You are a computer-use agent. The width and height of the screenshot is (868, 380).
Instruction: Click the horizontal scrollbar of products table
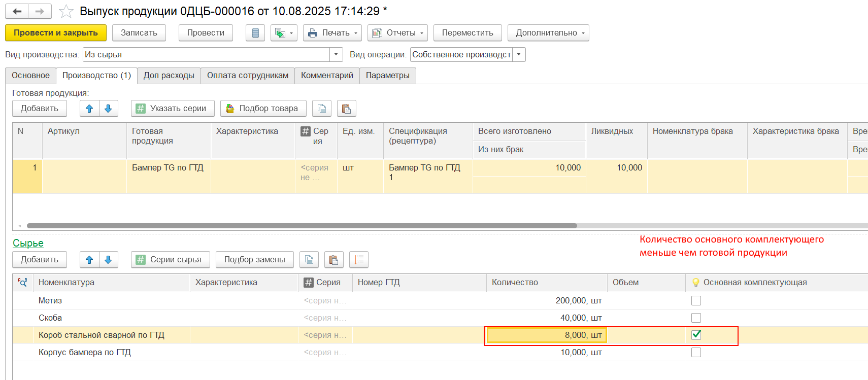(x=302, y=226)
